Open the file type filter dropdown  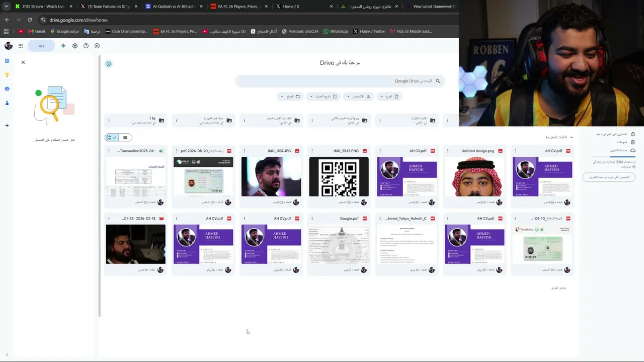coord(389,97)
